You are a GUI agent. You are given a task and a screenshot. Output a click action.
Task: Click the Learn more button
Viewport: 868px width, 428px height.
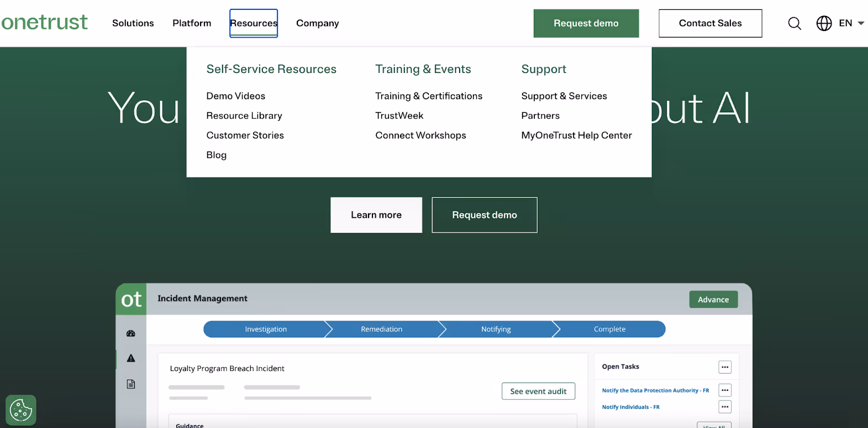coord(376,215)
